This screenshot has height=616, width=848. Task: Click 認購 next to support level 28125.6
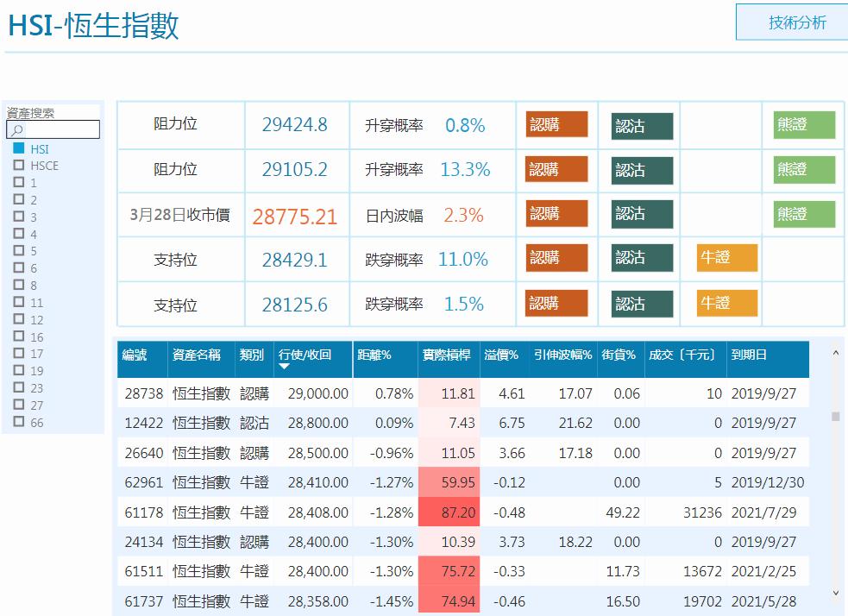tap(556, 304)
